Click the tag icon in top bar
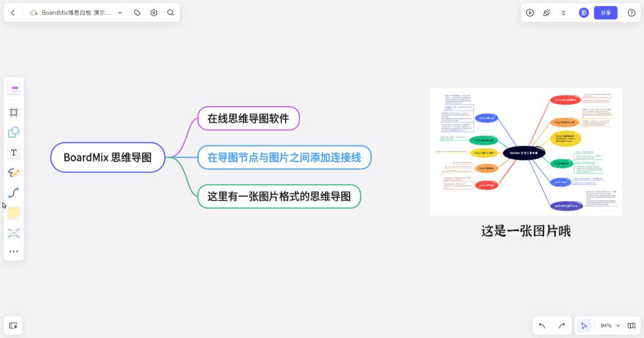 click(137, 13)
